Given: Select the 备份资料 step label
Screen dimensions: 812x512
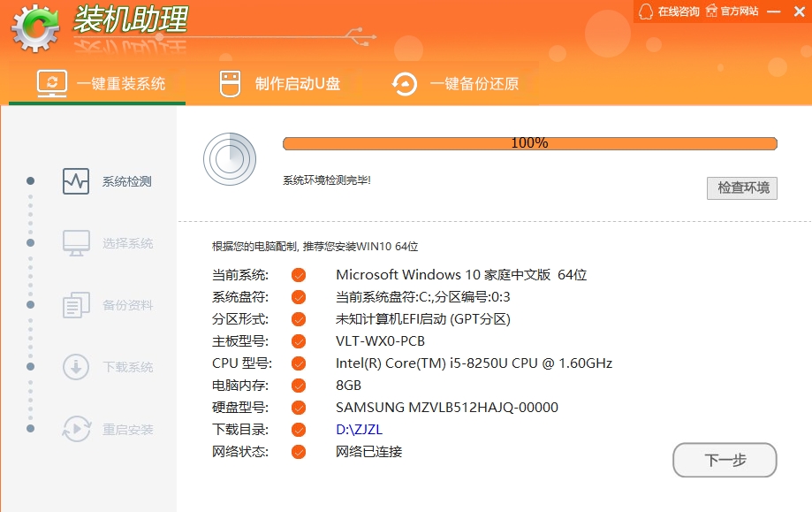Looking at the screenshot, I should (127, 305).
